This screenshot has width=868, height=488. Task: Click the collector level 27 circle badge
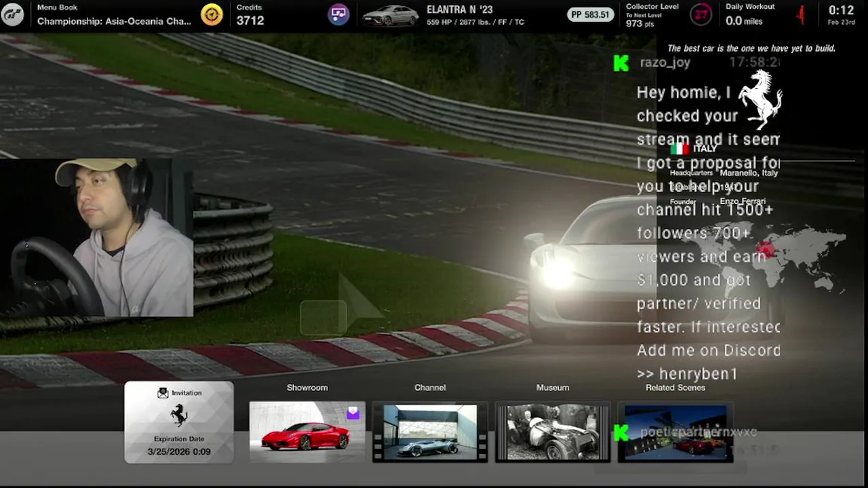(x=701, y=14)
